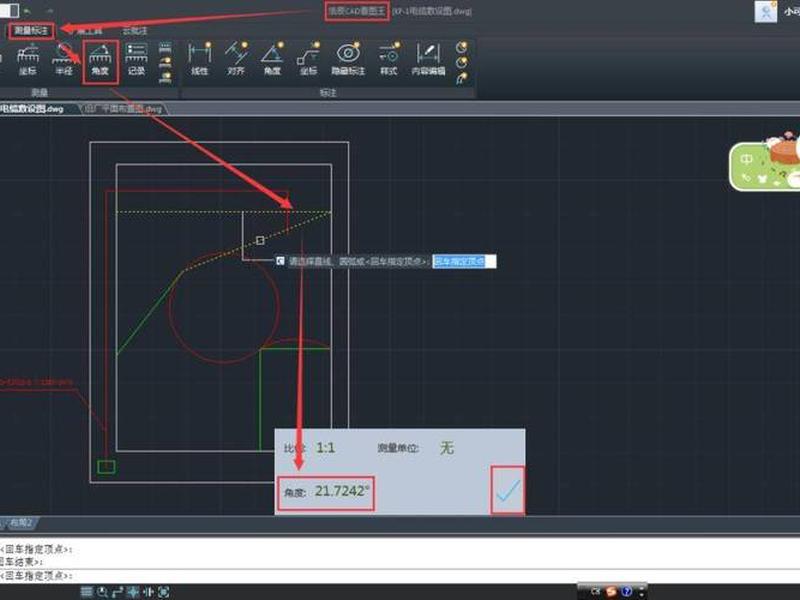This screenshot has height=600, width=800.
Task: Click the highlighted 回车指定顶点 prompt input field
Action: coord(464,261)
